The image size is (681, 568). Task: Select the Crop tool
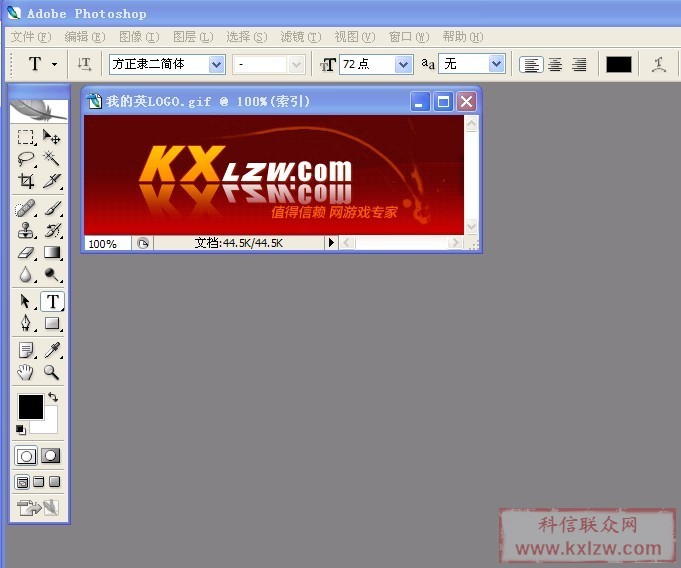click(x=26, y=181)
